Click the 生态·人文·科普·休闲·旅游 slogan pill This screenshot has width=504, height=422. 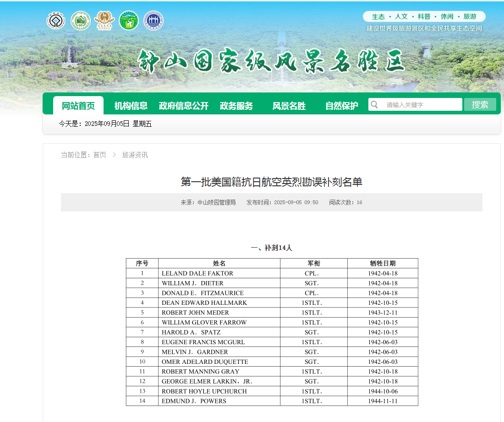(x=424, y=16)
